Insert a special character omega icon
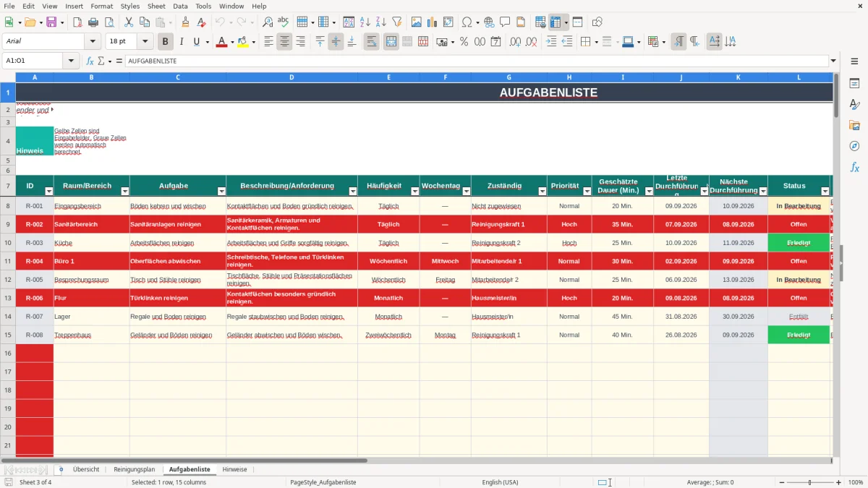Viewport: 868px width, 488px height. tap(467, 22)
